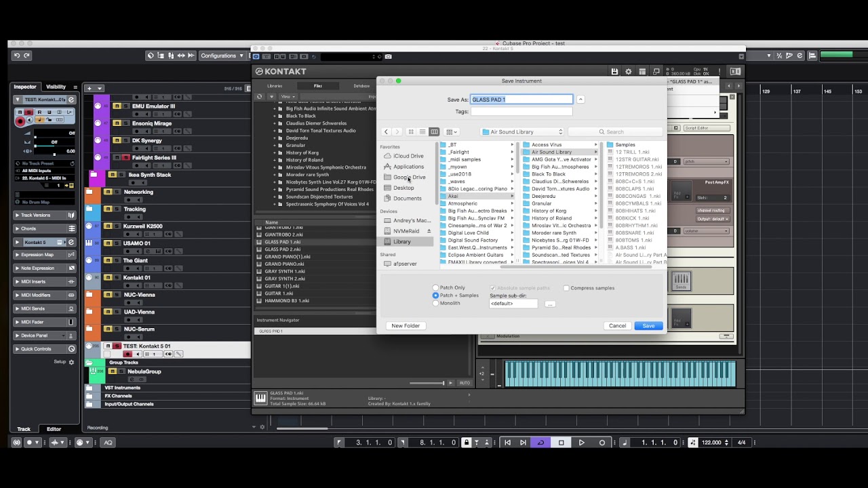
Task: Click the Kontakt save (floppy disk) icon
Action: [614, 71]
